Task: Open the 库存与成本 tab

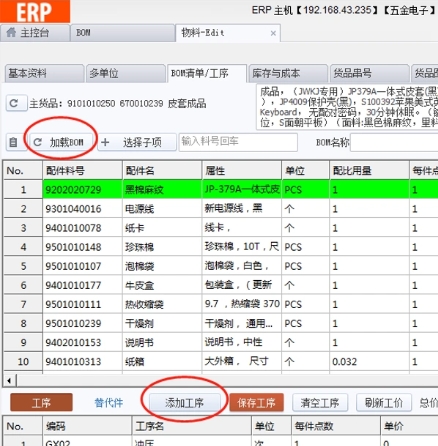Action: coord(288,73)
